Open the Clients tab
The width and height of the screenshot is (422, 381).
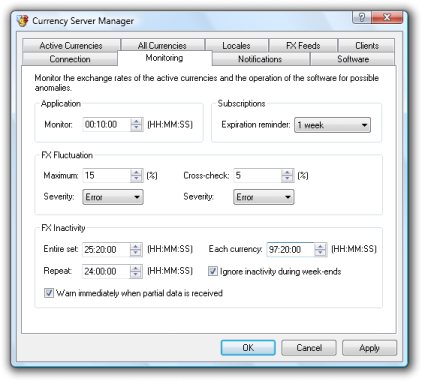coord(367,46)
